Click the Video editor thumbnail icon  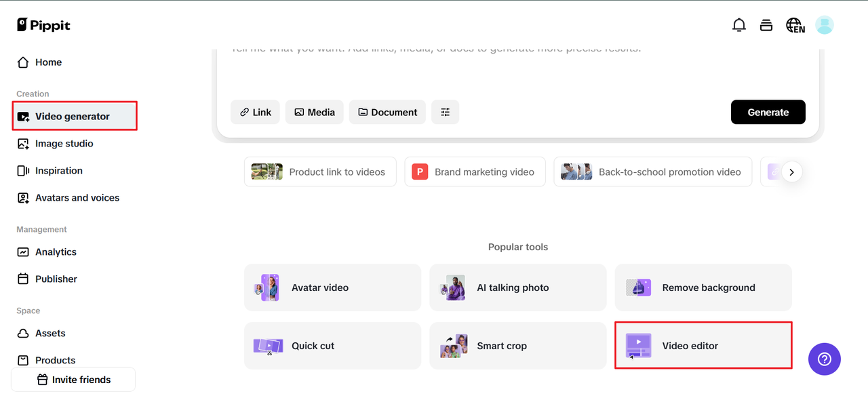tap(638, 346)
